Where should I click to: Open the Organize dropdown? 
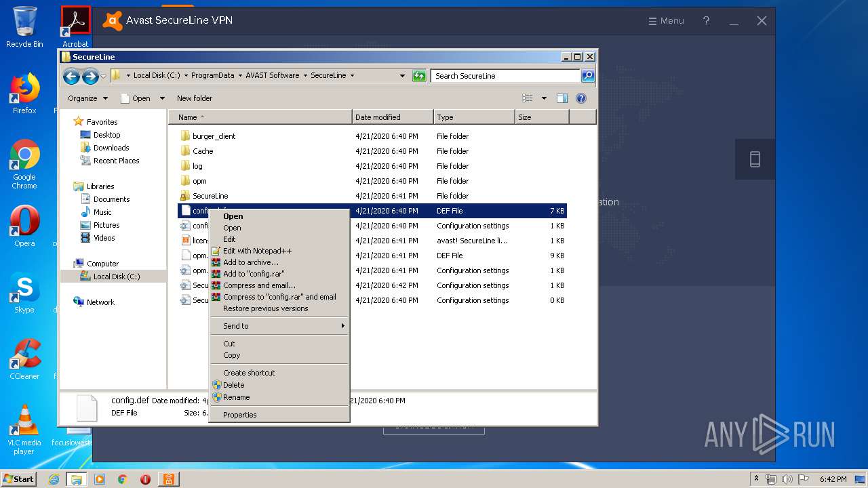(x=87, y=98)
